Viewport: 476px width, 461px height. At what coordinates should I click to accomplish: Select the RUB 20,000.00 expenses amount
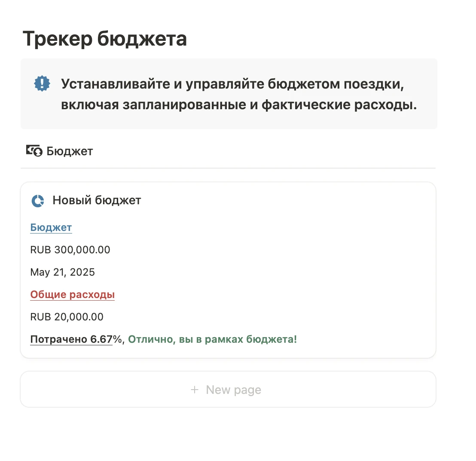(x=67, y=317)
